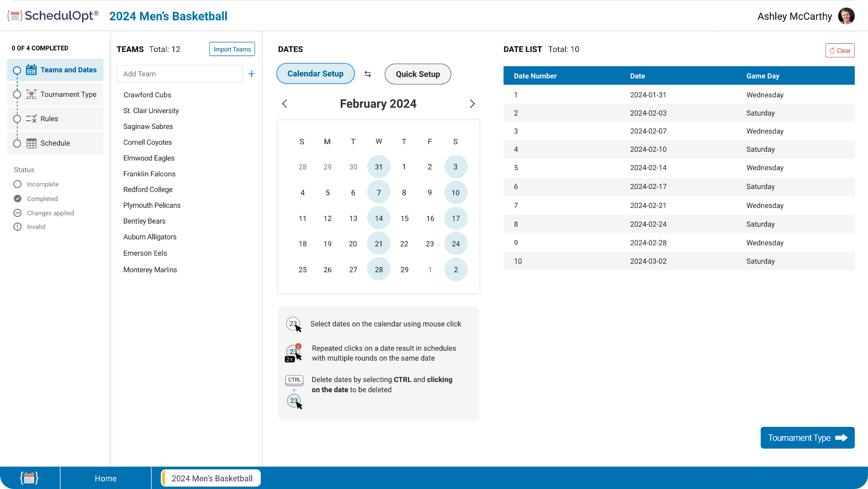This screenshot has height=489, width=868.
Task: Select Elmwood Eagles team
Action: click(149, 158)
